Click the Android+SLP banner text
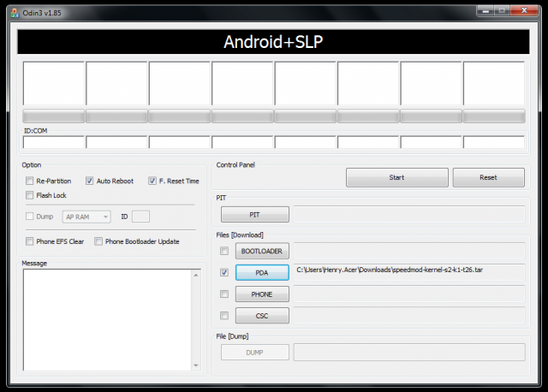Viewport: 548px width, 392px height. (x=273, y=42)
